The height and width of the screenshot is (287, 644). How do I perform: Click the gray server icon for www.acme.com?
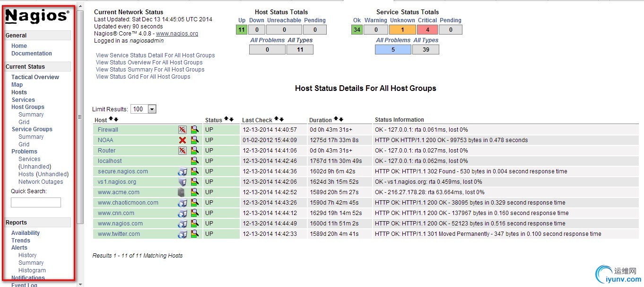coord(181,192)
